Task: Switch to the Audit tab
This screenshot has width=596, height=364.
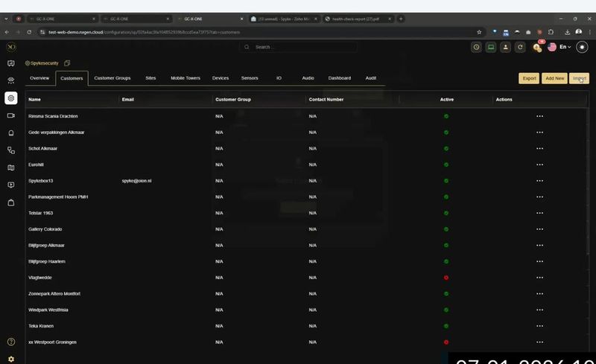Action: (370, 78)
